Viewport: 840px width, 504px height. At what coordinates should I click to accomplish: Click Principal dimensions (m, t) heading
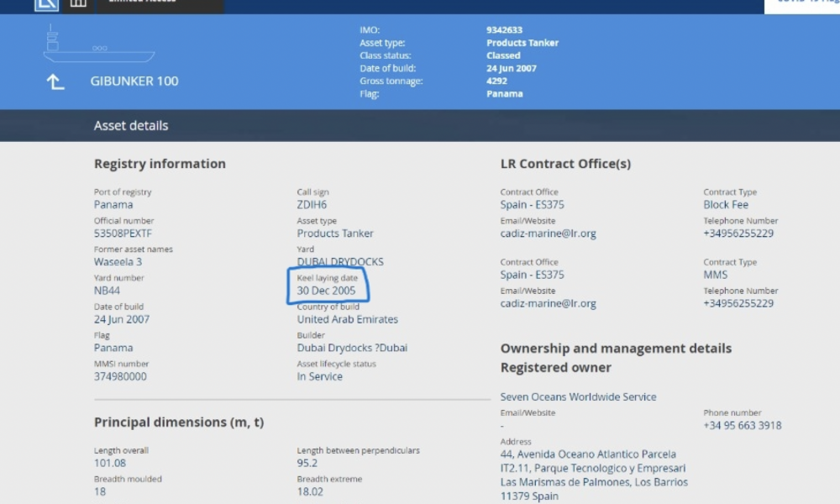(x=179, y=422)
